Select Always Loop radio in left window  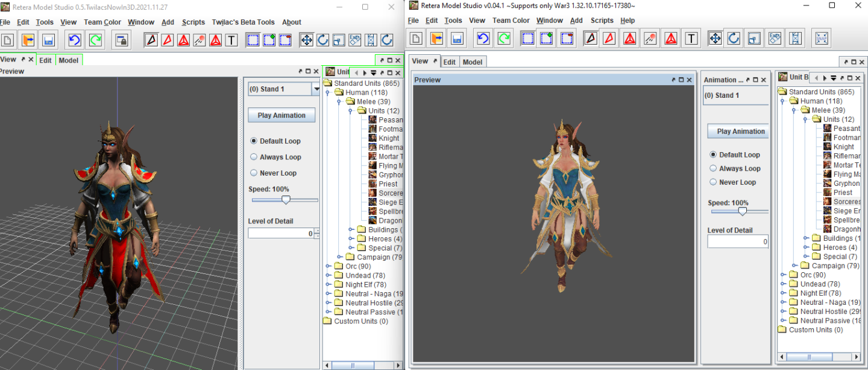254,157
